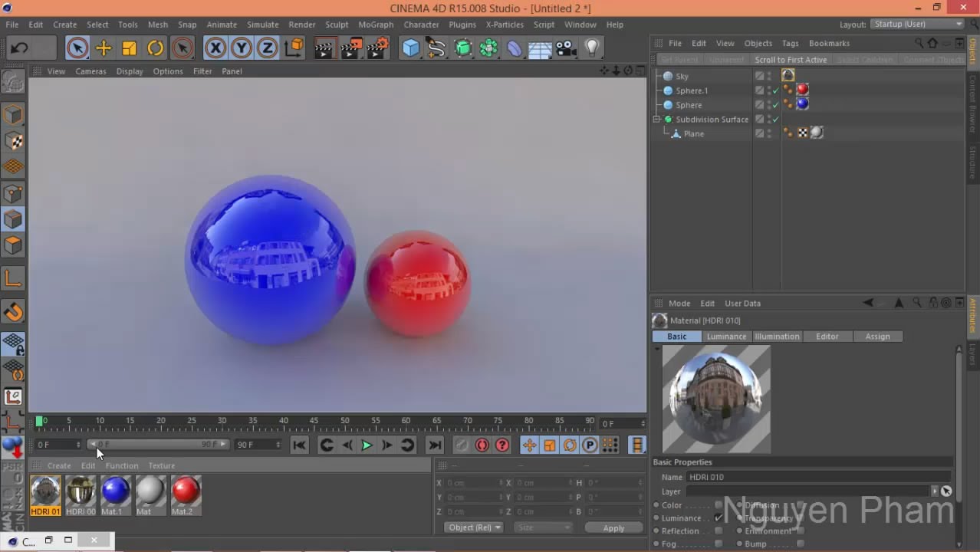Enable Polygons mode in left palette

pyautogui.click(x=13, y=245)
